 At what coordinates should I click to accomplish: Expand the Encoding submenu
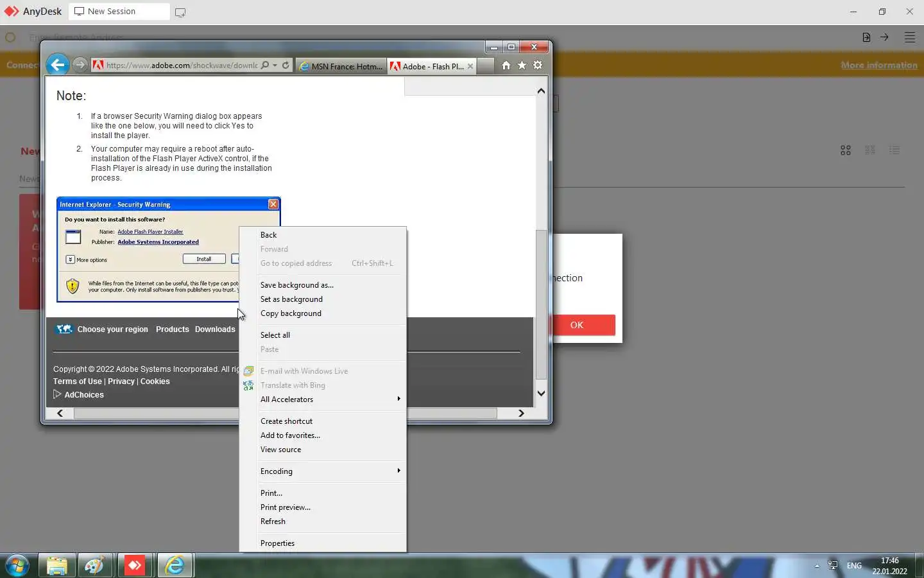323,471
